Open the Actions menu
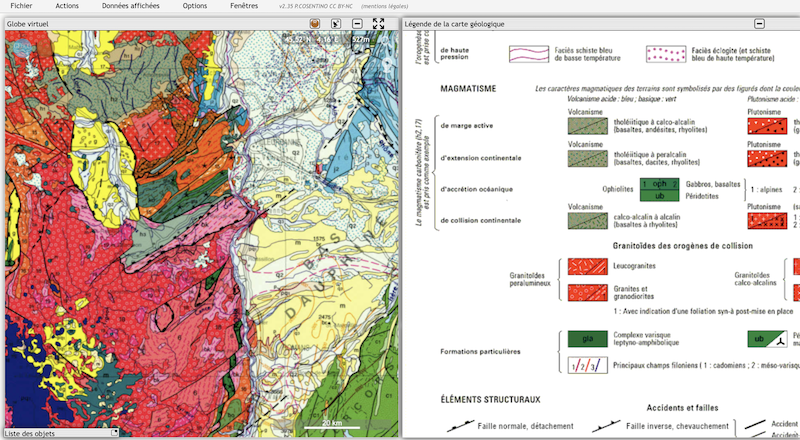The image size is (800, 440). [x=67, y=6]
